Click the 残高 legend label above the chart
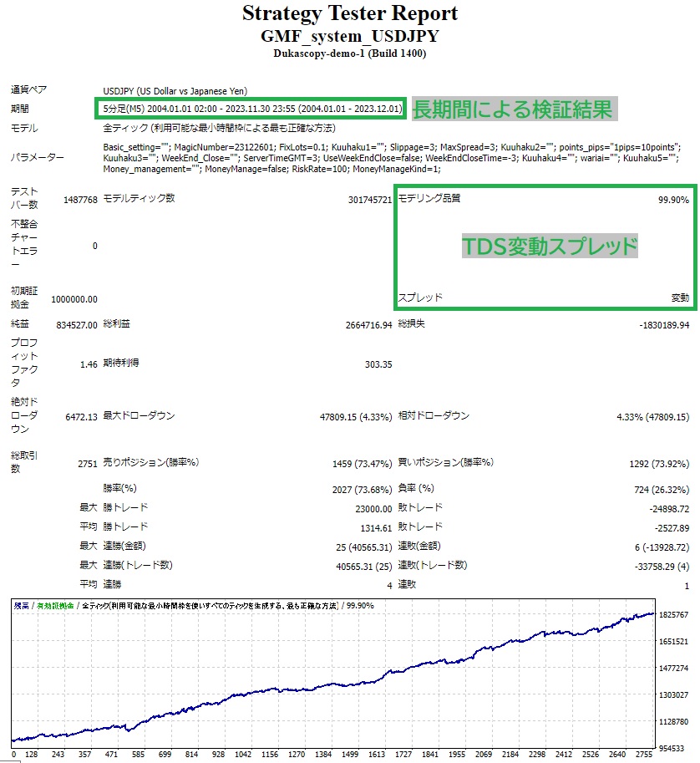This screenshot has width=700, height=763. tap(19, 605)
